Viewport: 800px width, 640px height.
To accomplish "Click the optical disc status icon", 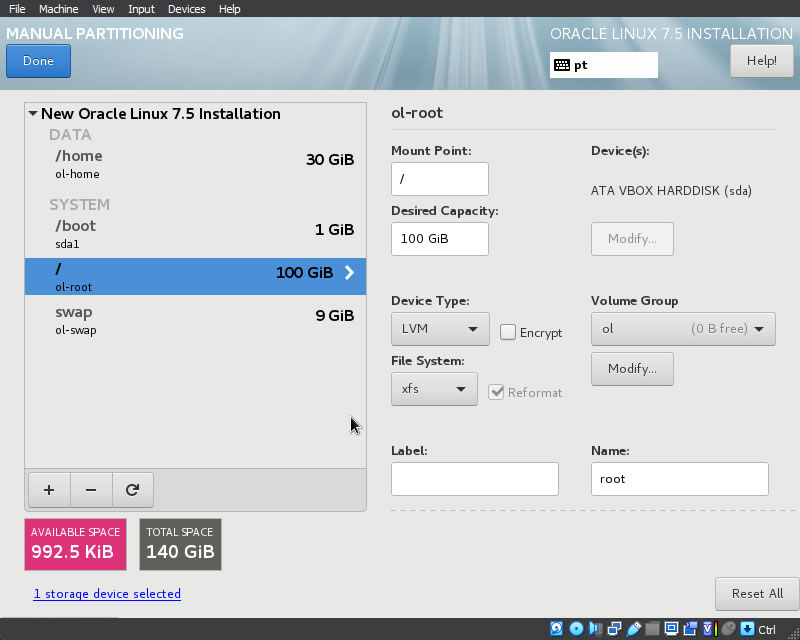I will 576,629.
